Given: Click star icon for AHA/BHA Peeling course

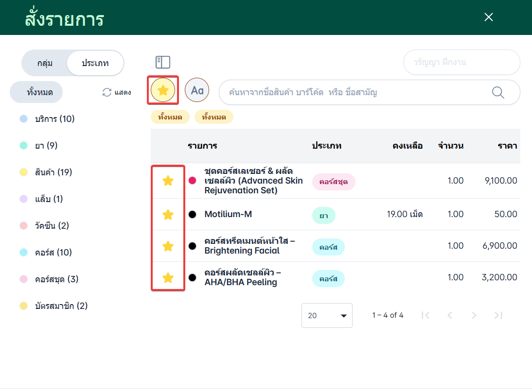Looking at the screenshot, I should coord(168,278).
